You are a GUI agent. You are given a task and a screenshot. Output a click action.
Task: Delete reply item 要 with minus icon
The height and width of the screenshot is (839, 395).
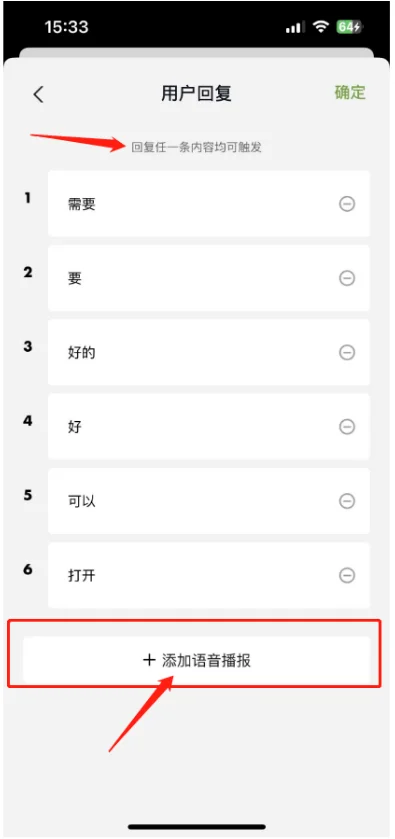coord(347,278)
